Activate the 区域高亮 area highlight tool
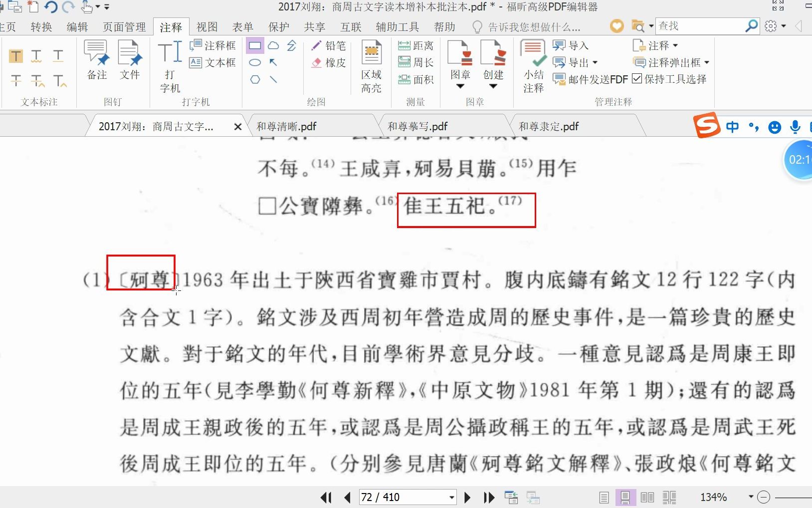This screenshot has height=508, width=812. (371, 67)
